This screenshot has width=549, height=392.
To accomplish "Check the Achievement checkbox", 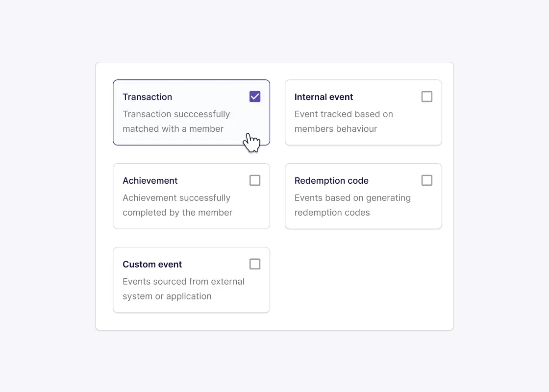I will click(254, 180).
